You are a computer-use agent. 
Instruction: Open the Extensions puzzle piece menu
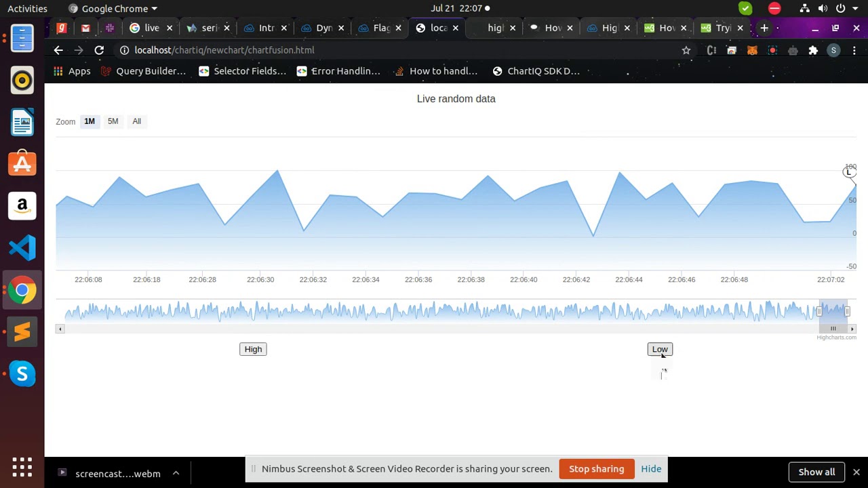(813, 50)
